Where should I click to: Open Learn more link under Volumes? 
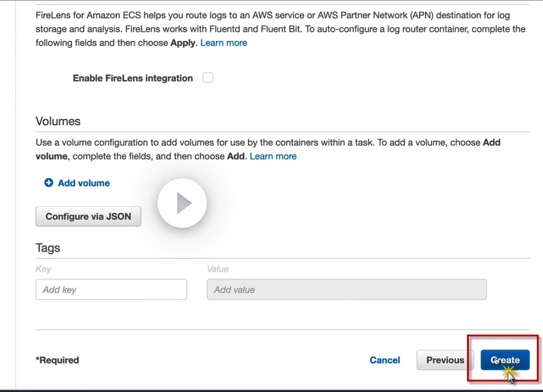[x=273, y=156]
